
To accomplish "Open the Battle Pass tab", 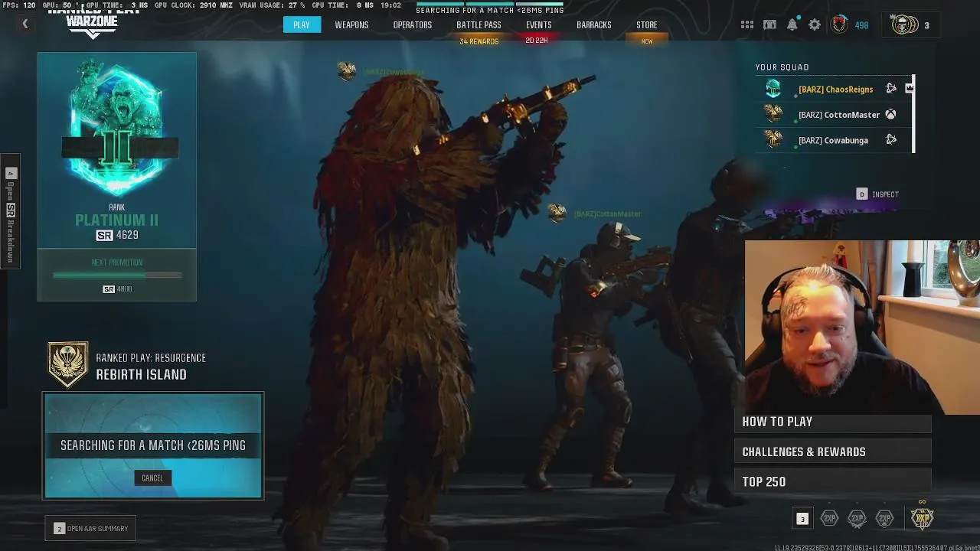I will (479, 25).
